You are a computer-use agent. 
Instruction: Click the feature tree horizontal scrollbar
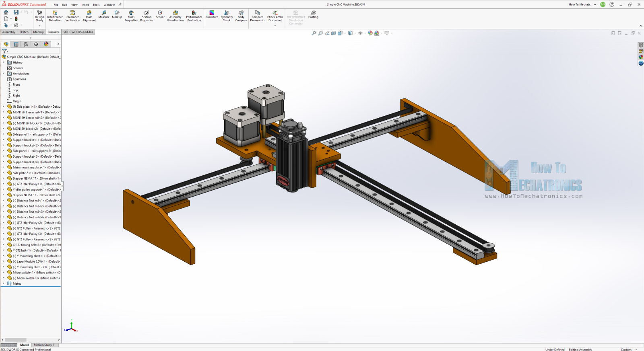pyautogui.click(x=15, y=340)
